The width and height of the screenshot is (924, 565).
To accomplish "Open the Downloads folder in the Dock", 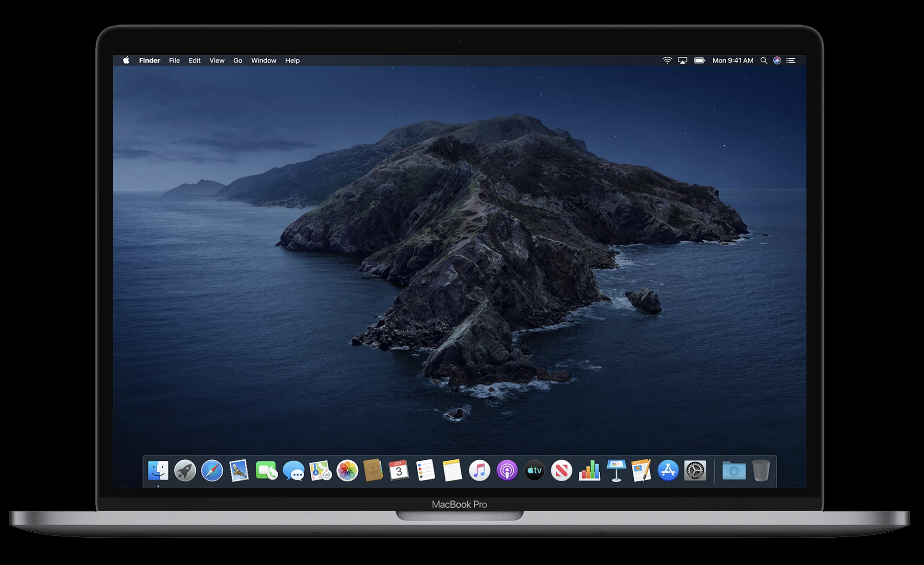I will click(733, 471).
